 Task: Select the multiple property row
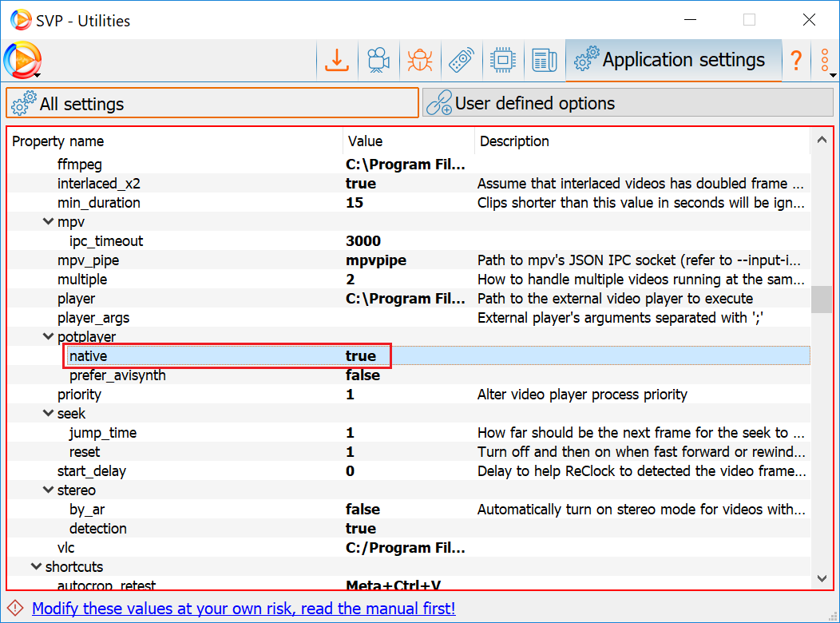(408, 279)
